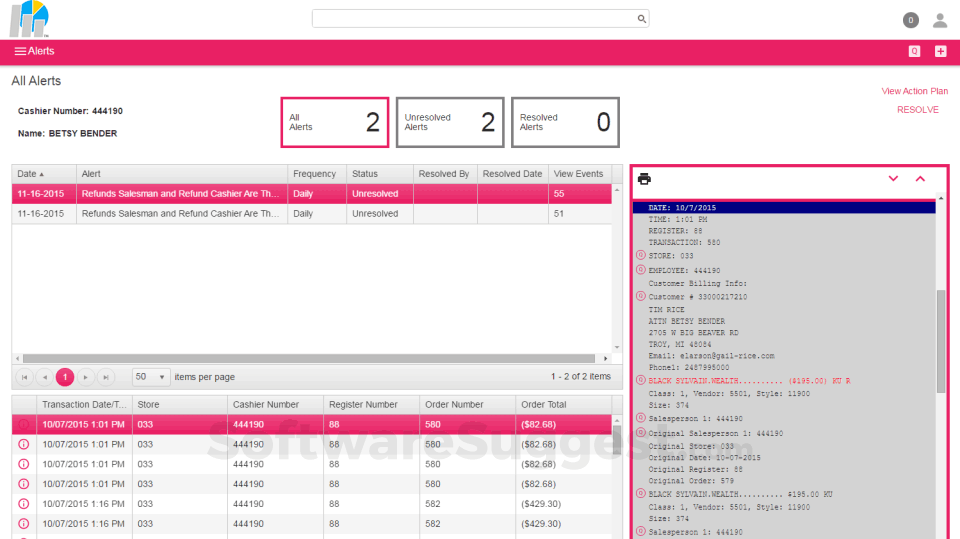Select the Unresolved Alerts tile
This screenshot has width=960, height=539.
click(450, 122)
